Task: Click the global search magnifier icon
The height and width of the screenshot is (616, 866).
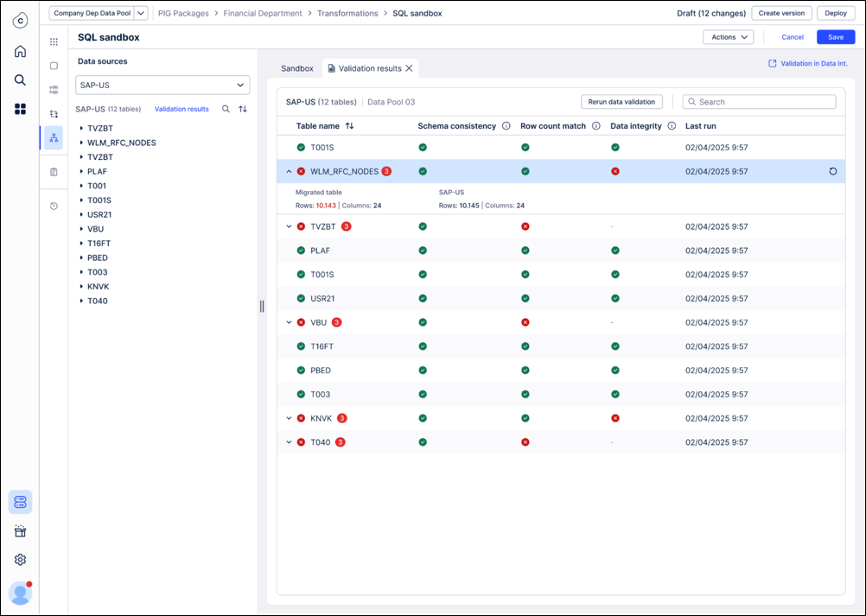Action: 20,79
